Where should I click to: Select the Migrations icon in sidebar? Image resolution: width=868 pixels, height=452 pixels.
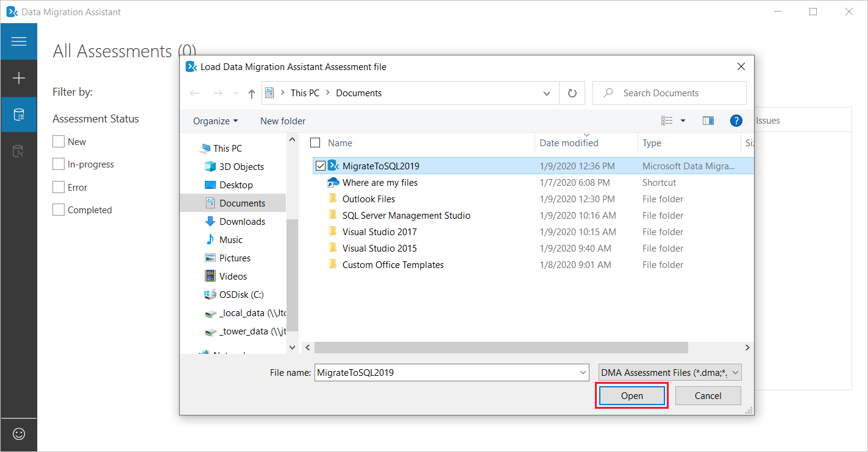click(19, 151)
